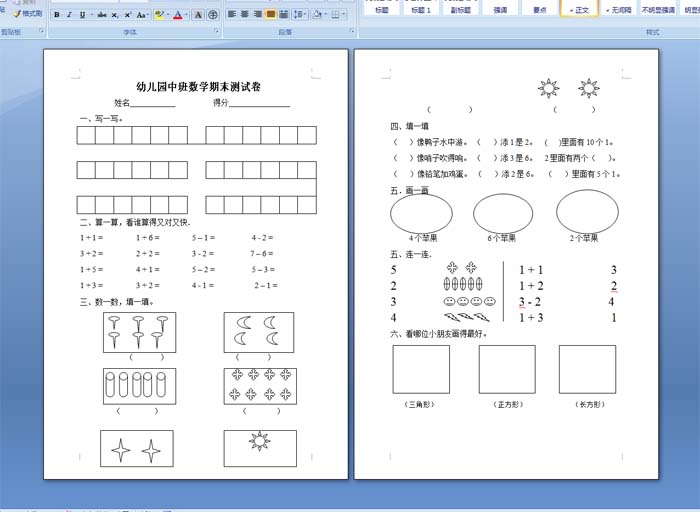The image size is (700, 512).
Task: Open the Font (字体) dialog launcher
Action: point(217,31)
